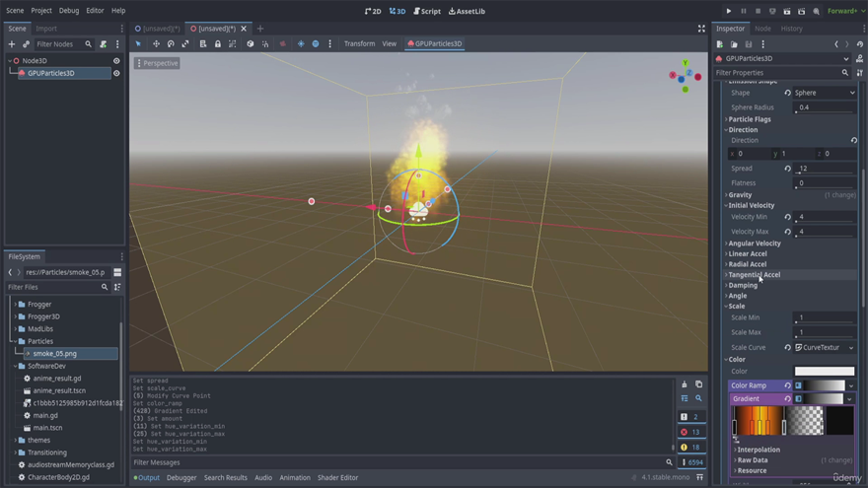Collapse the Initial Velocity section
Viewport: 868px width, 488px height.
pyautogui.click(x=750, y=205)
